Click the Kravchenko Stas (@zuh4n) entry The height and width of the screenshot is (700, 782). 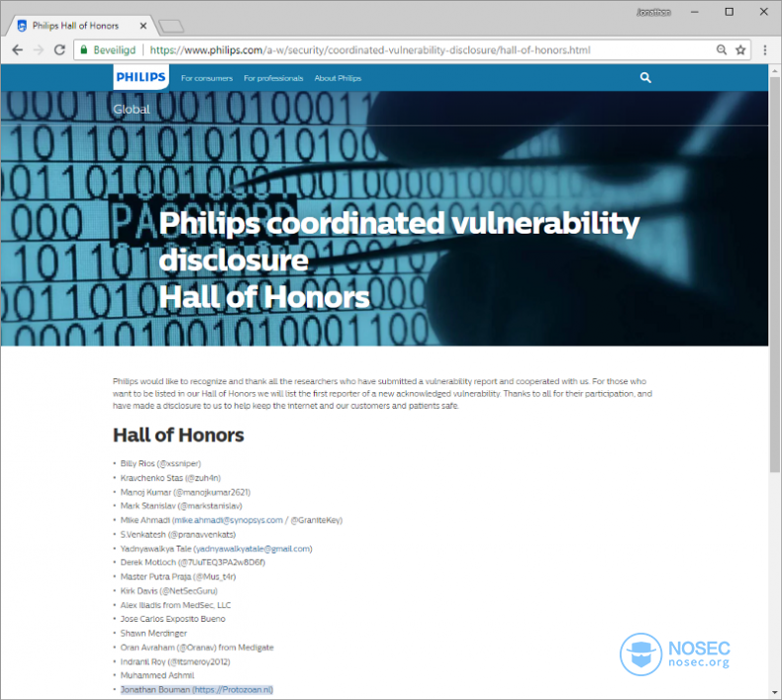(170, 478)
